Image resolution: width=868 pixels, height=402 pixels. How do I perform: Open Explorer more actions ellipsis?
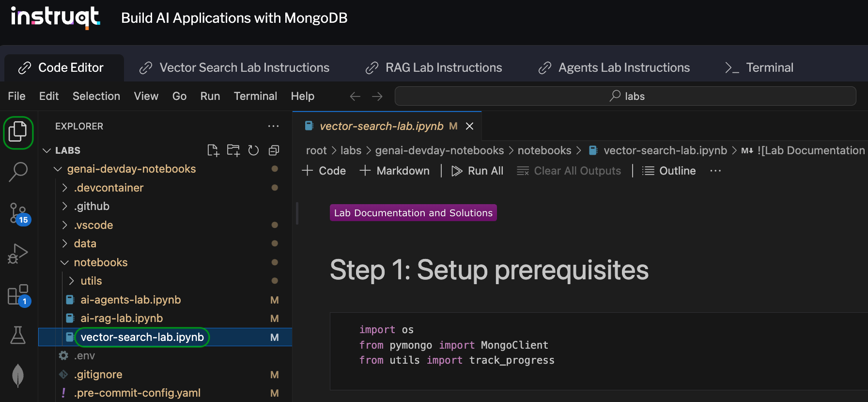tap(273, 126)
